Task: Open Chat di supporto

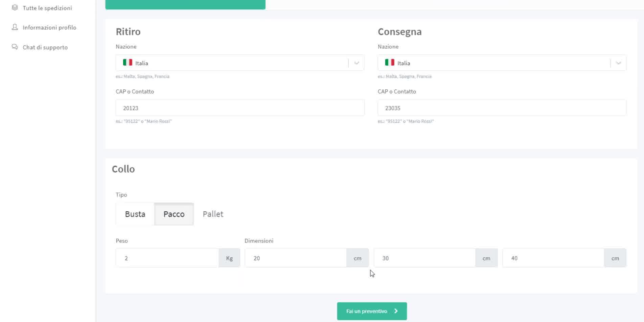Action: tap(45, 47)
